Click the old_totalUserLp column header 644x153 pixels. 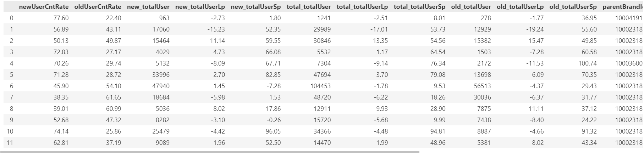coord(520,7)
